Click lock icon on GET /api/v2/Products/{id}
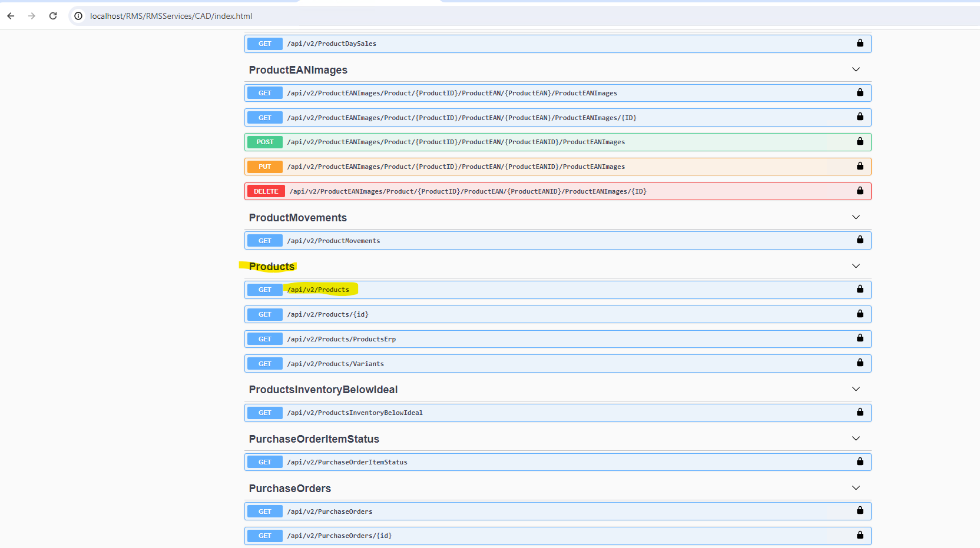The height and width of the screenshot is (548, 980). coord(860,314)
